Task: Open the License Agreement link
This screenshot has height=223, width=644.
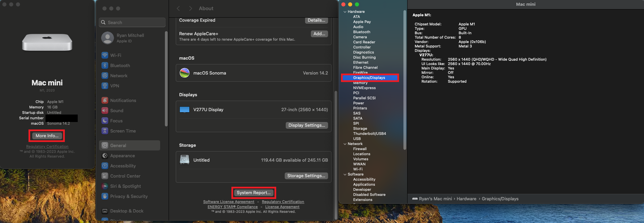Action: coord(282,207)
